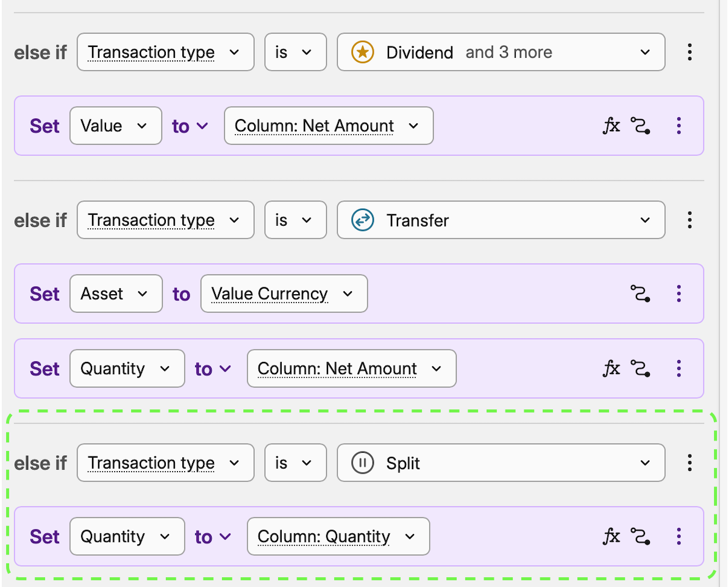728x587 pixels.
Task: Click branch icon in the Column: Quantity row
Action: (x=640, y=536)
